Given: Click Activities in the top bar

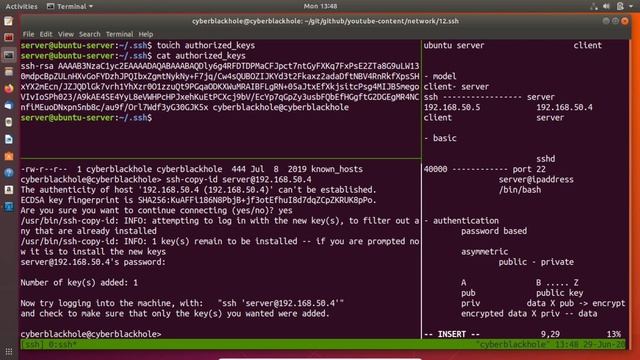Looking at the screenshot, I should 21,7.
